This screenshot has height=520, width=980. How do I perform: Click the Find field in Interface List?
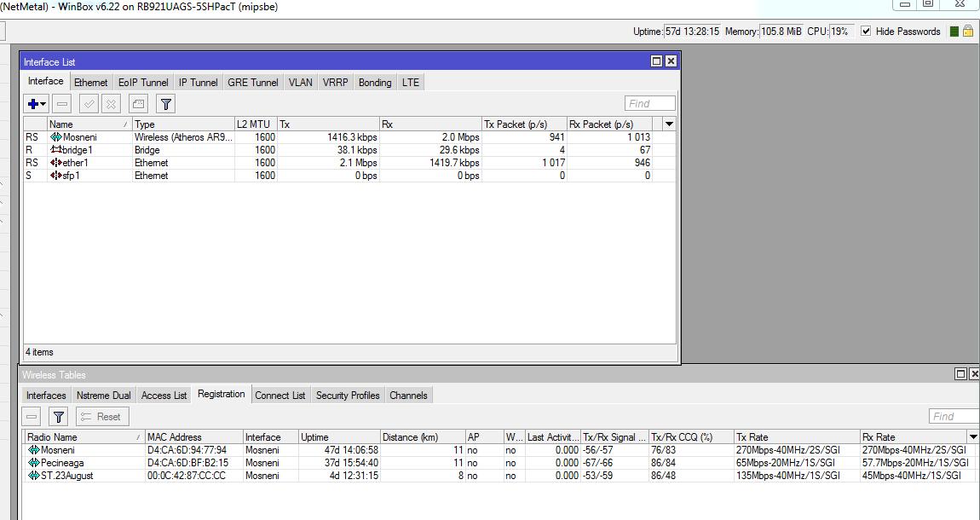[x=650, y=104]
